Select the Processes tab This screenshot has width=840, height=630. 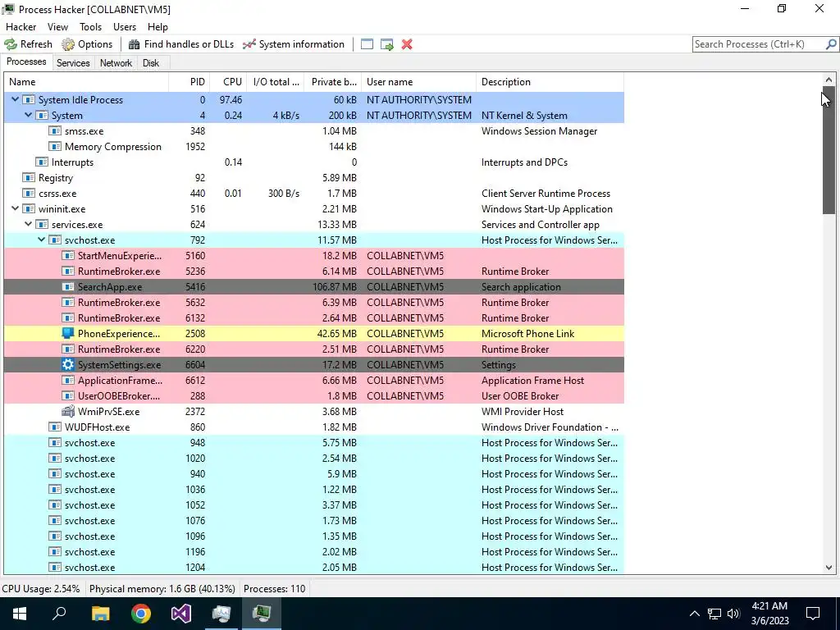pyautogui.click(x=26, y=62)
